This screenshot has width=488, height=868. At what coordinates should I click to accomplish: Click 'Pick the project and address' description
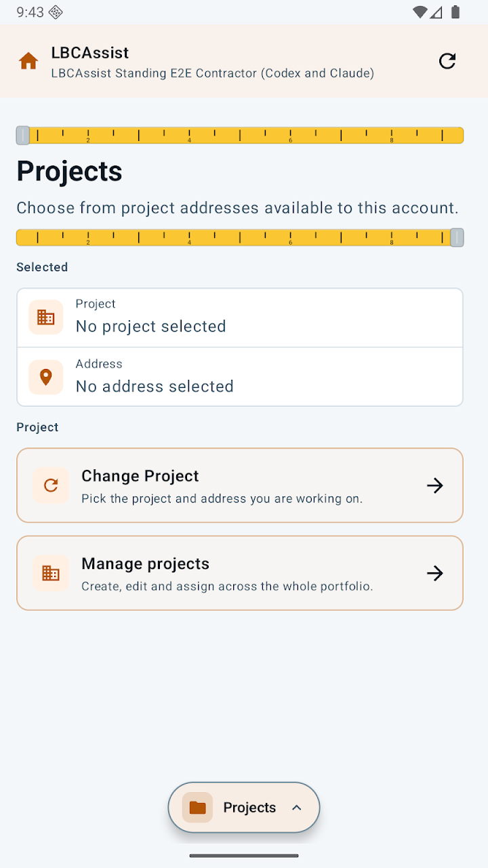point(222,499)
